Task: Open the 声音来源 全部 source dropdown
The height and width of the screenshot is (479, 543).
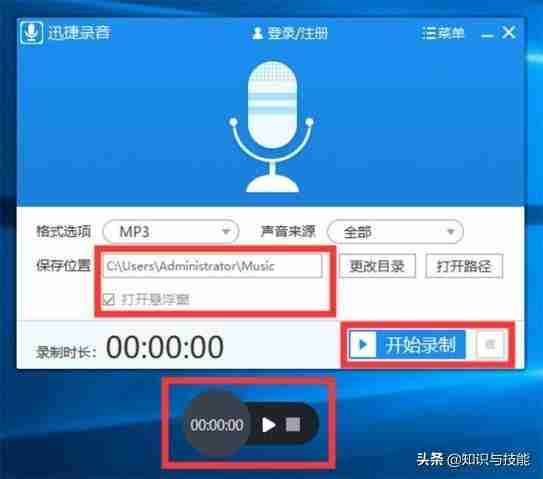Action: pyautogui.click(x=395, y=231)
